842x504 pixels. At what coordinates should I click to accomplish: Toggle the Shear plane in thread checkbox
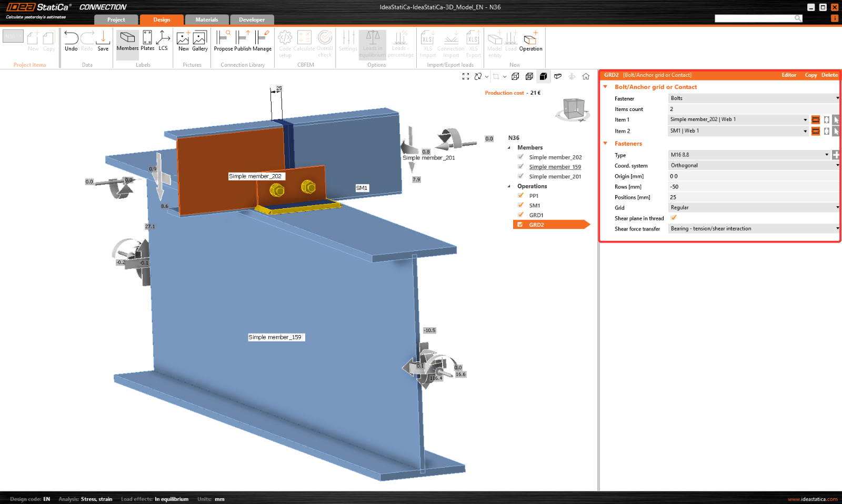point(674,218)
